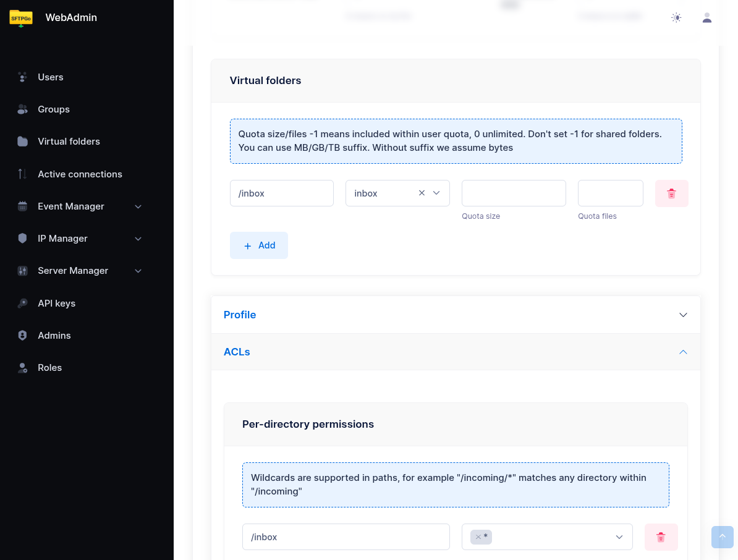Image resolution: width=738 pixels, height=560 pixels.
Task: Go to Groups in the sidebar
Action: (x=53, y=109)
